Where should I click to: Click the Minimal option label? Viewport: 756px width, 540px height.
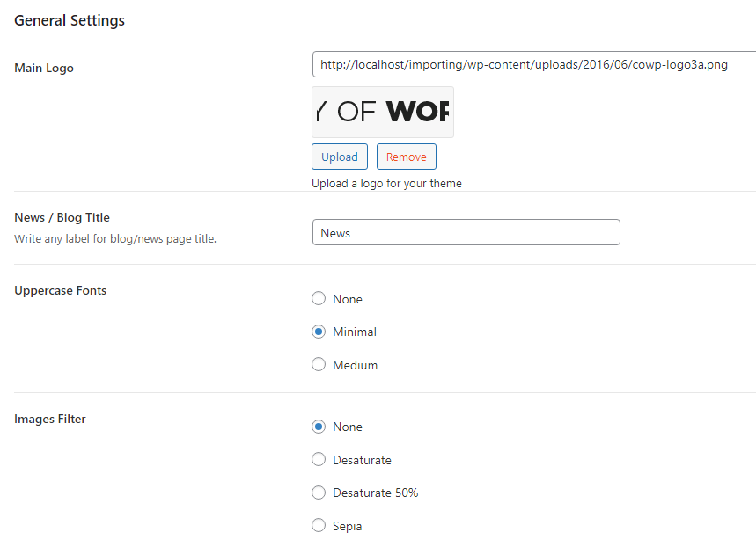(x=355, y=332)
